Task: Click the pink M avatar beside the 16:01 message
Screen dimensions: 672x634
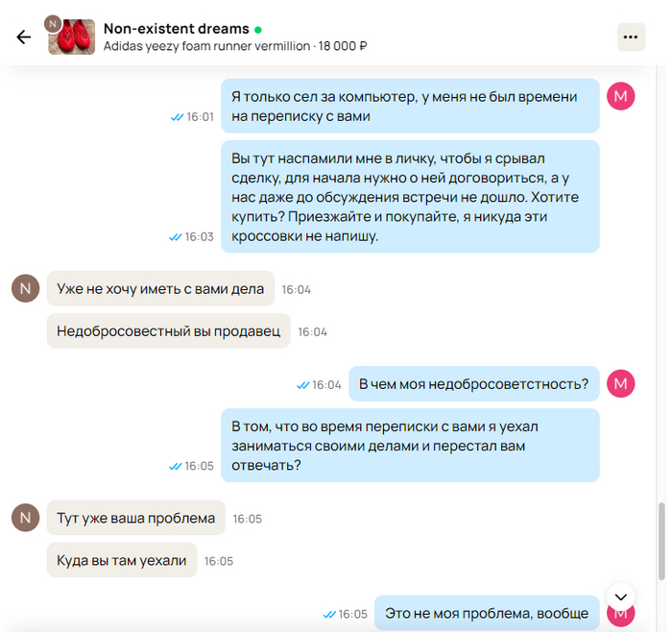Action: (x=620, y=96)
